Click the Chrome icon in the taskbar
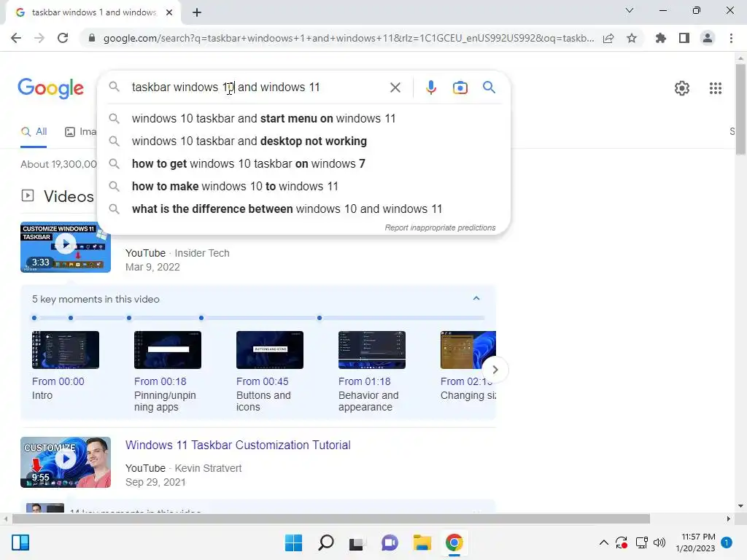Viewport: 747px width, 560px height. tap(454, 542)
